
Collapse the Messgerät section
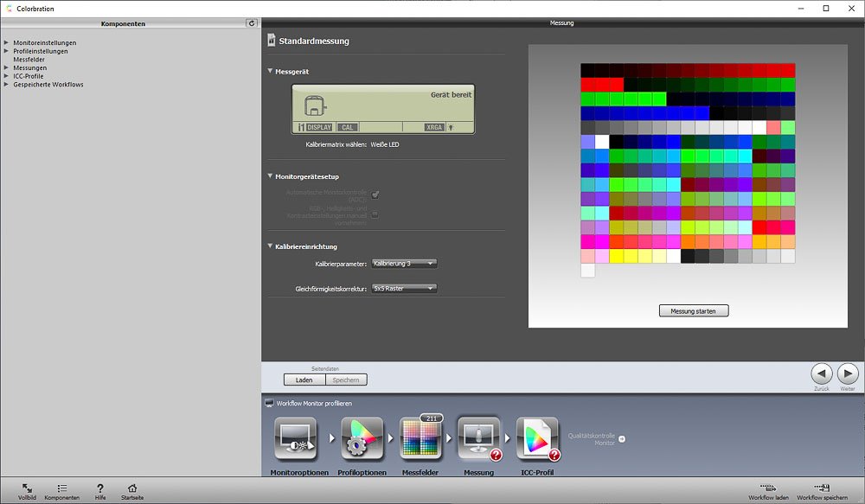(270, 71)
